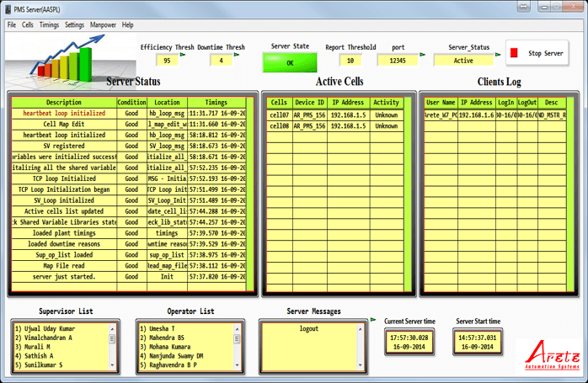Image resolution: width=588 pixels, height=383 pixels.
Task: Click the red stop icon in Stop Server
Action: tap(514, 53)
